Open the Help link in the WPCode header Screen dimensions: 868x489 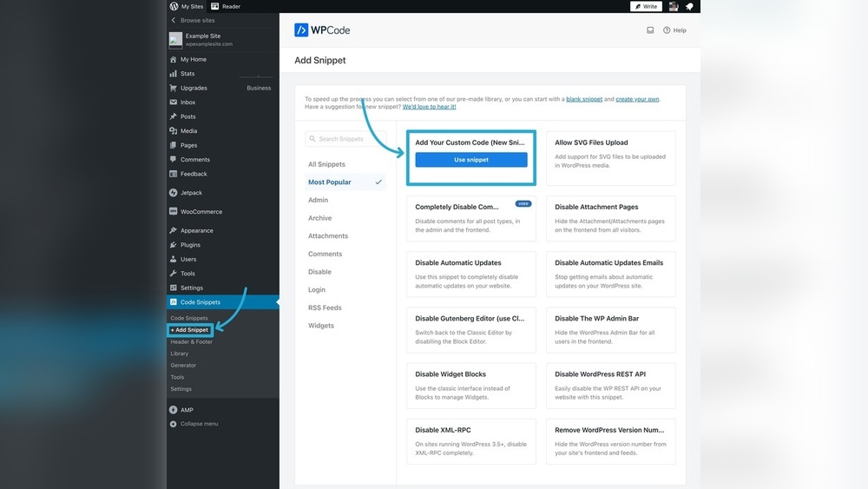click(x=674, y=30)
